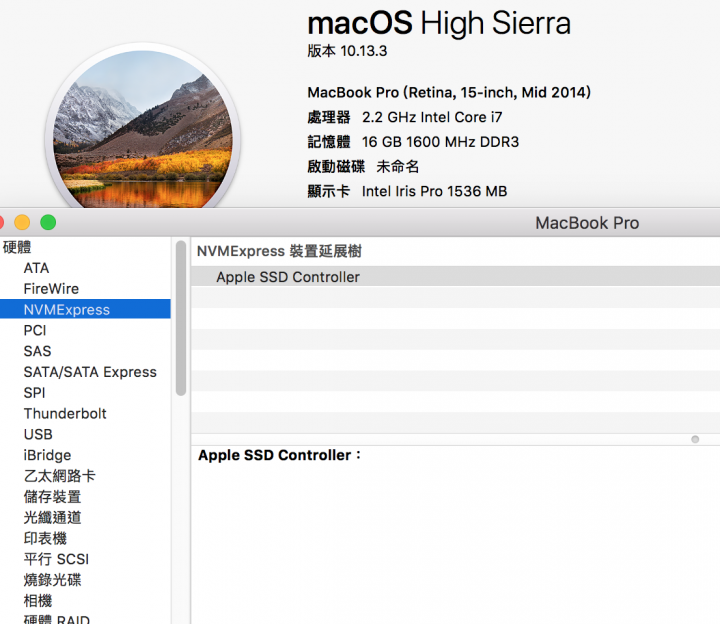The height and width of the screenshot is (624, 720).
Task: Minimize the MacBook Pro window
Action: tap(22, 222)
